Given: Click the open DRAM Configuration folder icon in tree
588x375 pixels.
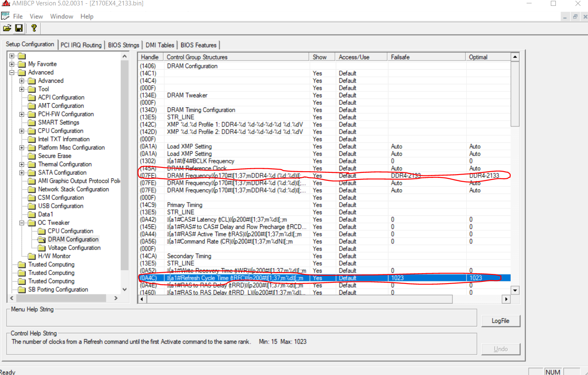Looking at the screenshot, I should point(42,240).
